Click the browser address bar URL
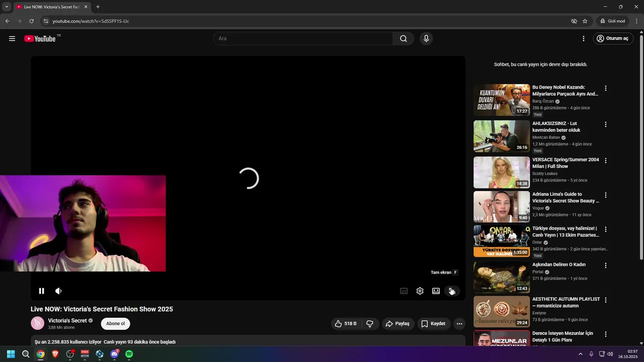The width and height of the screenshot is (644, 362). coord(91,21)
